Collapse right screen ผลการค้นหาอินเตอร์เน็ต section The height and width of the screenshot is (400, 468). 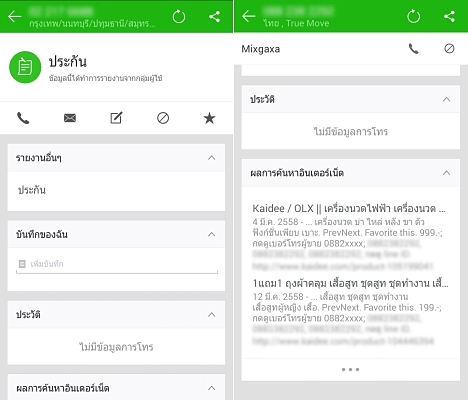click(446, 173)
